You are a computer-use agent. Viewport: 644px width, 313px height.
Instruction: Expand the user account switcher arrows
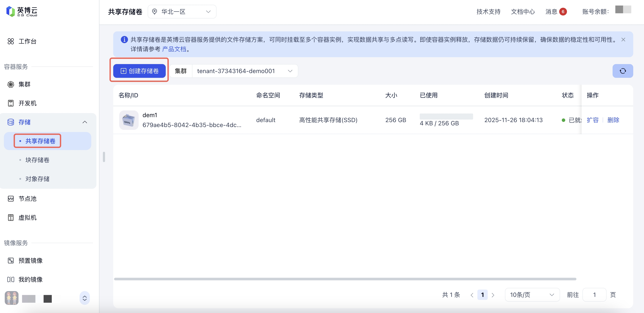point(85,298)
